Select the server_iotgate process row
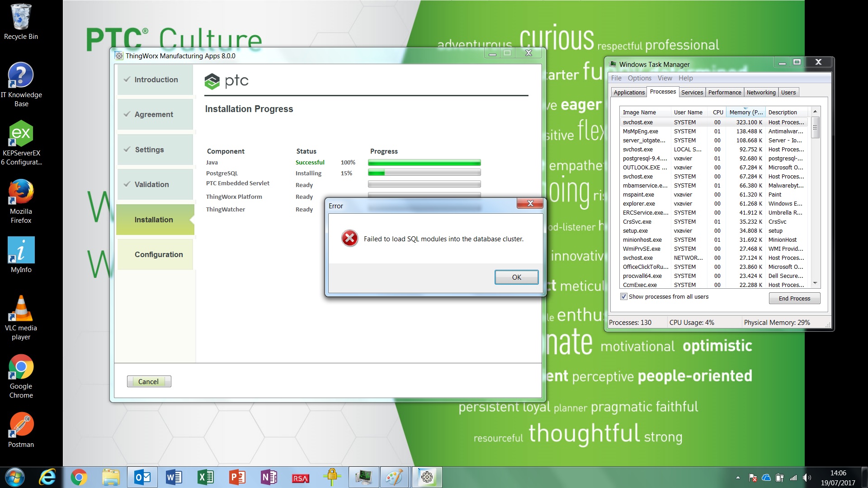The height and width of the screenshot is (488, 868). [713, 140]
